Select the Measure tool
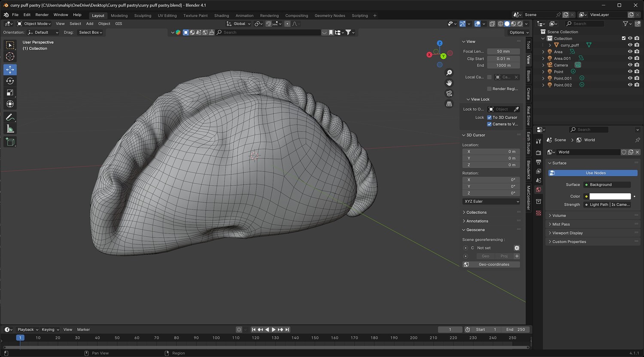The width and height of the screenshot is (644, 357). (10, 129)
